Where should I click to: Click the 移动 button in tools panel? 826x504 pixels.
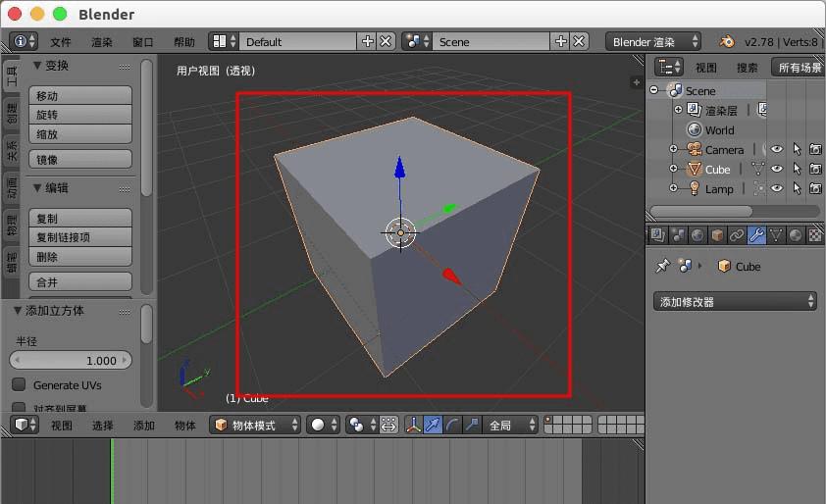point(81,96)
